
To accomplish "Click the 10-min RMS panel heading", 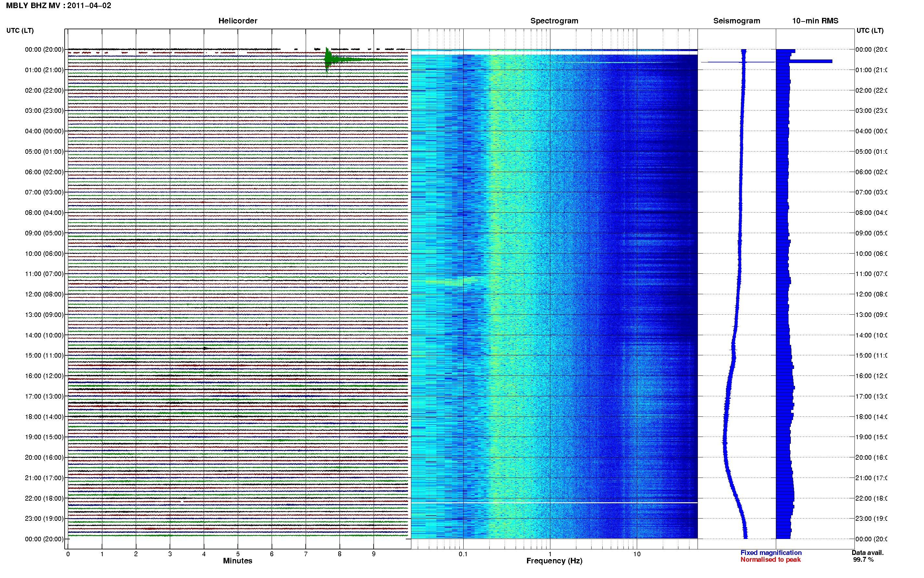I will point(815,21).
